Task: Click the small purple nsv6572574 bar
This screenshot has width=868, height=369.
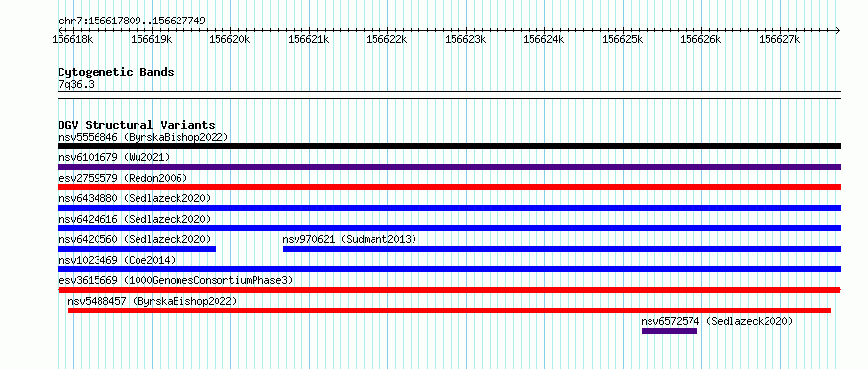Action: pyautogui.click(x=669, y=331)
